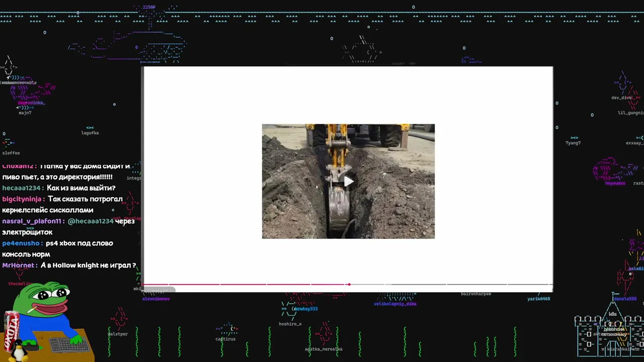Click the @hecaaa1234 mention in chat
The width and height of the screenshot is (644, 362).
pos(91,221)
